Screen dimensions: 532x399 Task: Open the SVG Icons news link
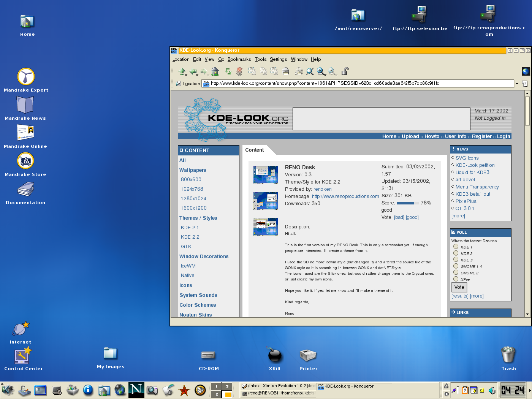pyautogui.click(x=467, y=158)
